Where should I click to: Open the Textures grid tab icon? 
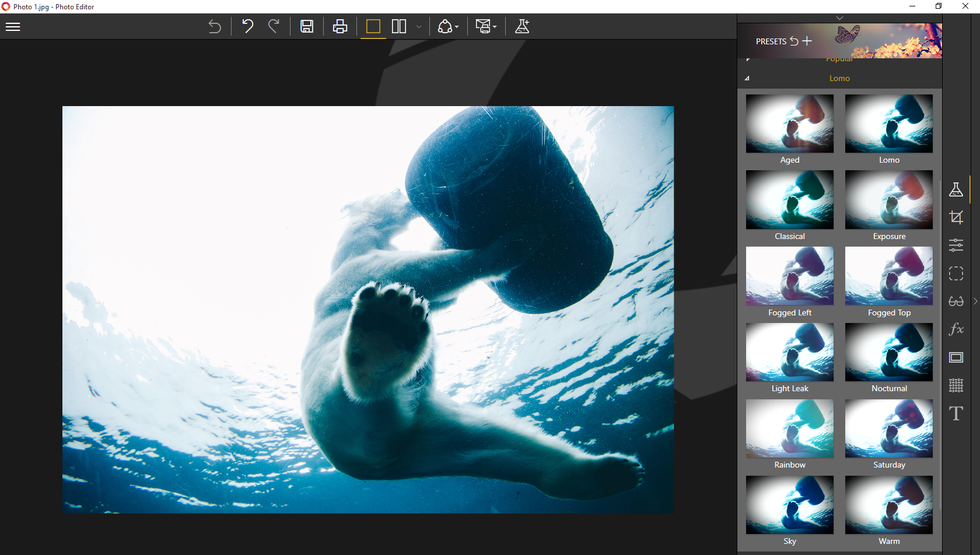coord(956,385)
